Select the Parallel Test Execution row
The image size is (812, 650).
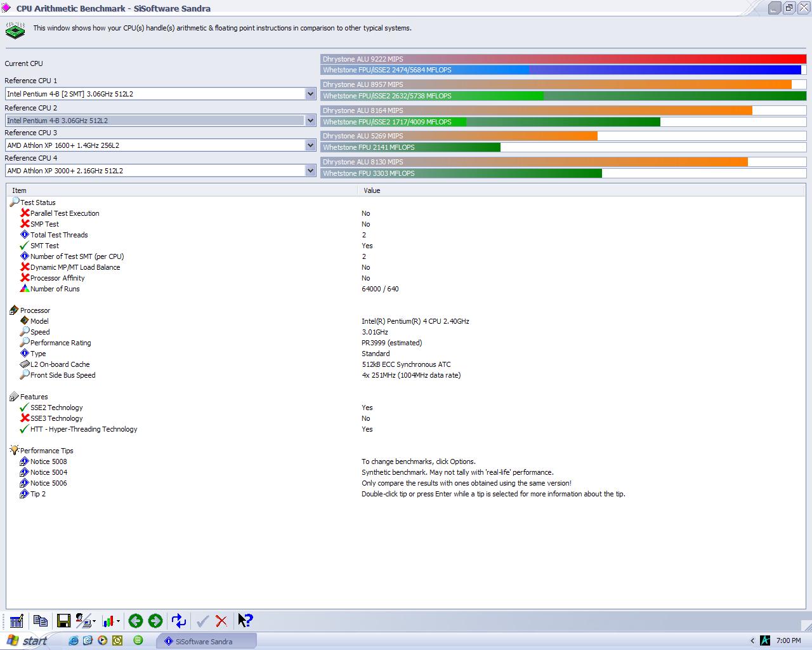coord(65,213)
